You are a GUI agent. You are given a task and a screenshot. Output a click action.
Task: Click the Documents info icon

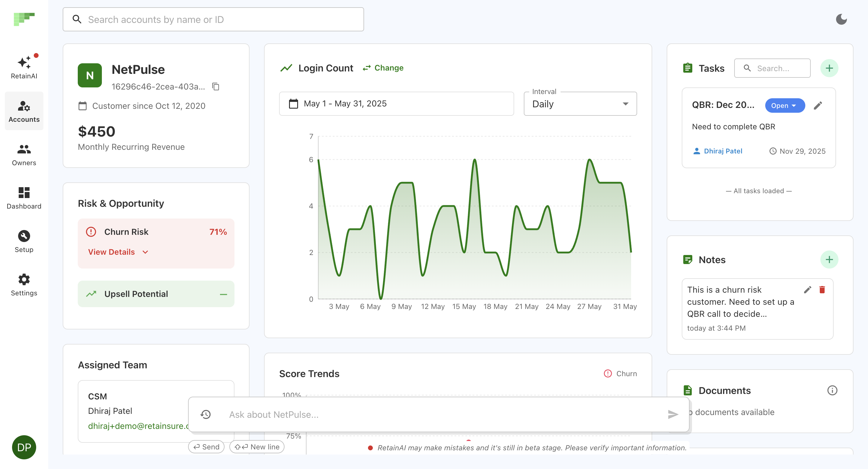pos(832,391)
